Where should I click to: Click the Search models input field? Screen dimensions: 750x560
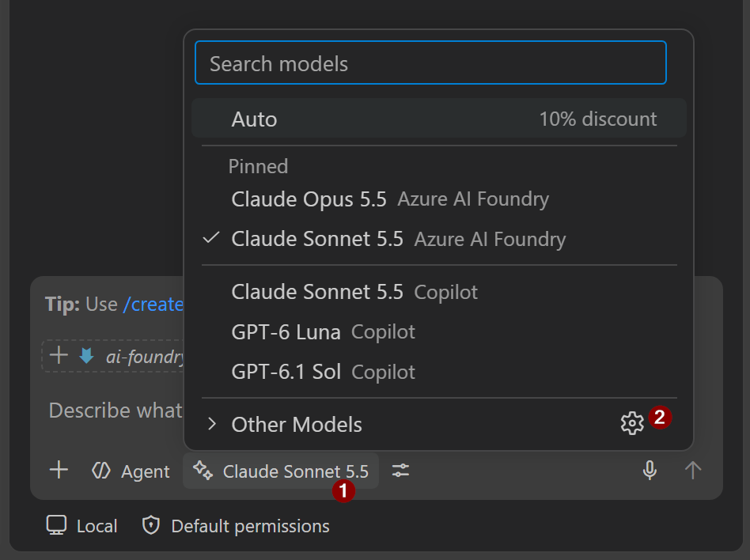pos(430,62)
